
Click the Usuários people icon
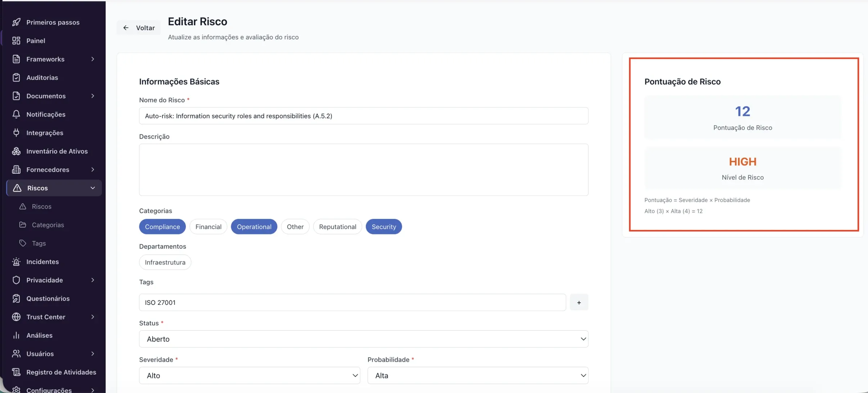click(16, 354)
